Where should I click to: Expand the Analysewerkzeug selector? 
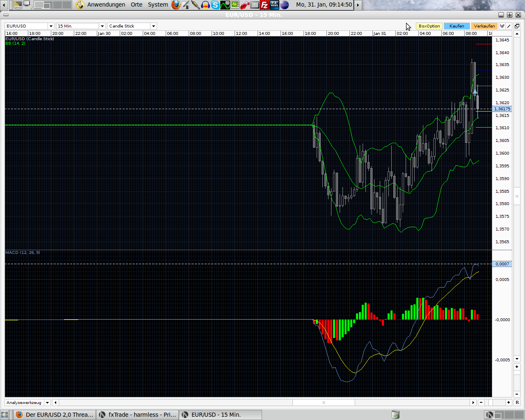tap(47, 402)
